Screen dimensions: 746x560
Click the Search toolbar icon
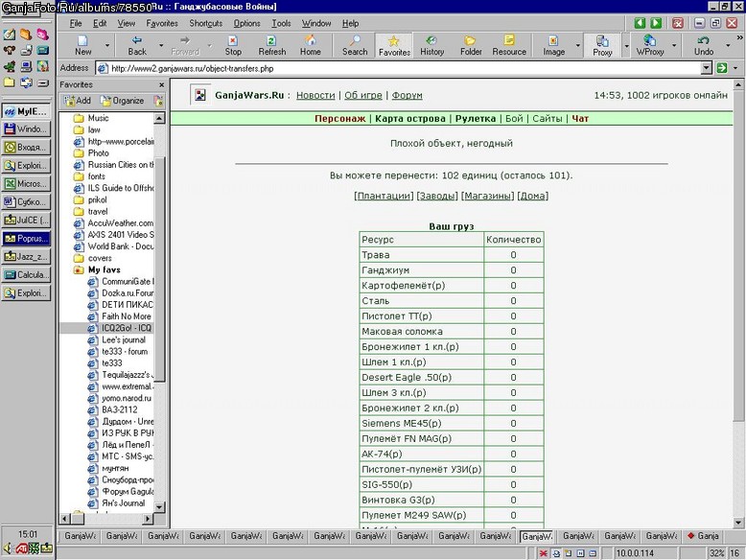coord(355,46)
